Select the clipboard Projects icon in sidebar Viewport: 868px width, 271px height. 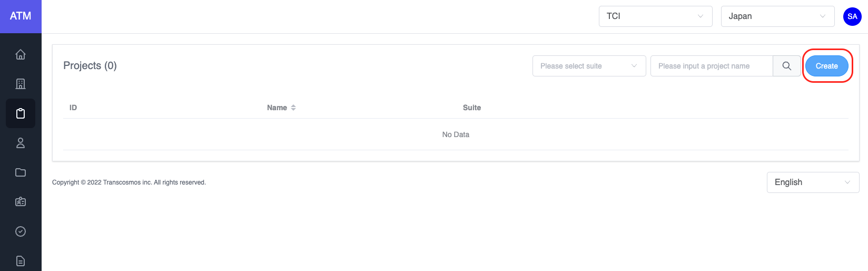click(21, 113)
